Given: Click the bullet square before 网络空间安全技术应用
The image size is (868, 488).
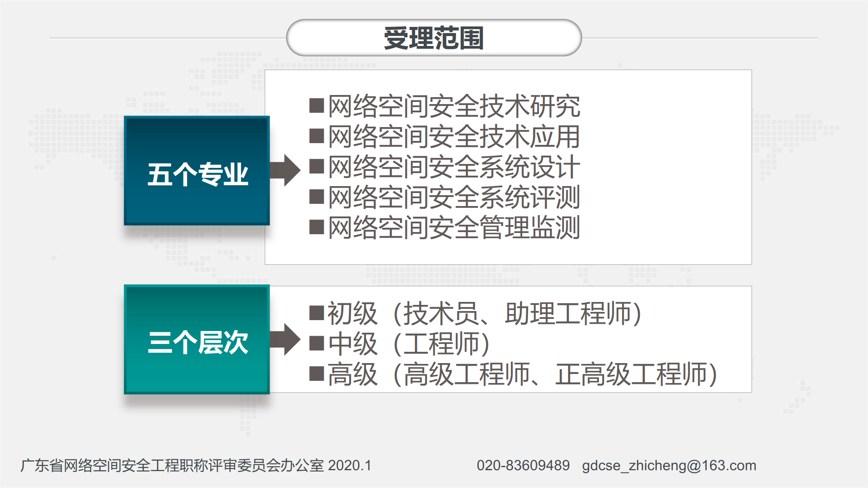Looking at the screenshot, I should pos(317,136).
